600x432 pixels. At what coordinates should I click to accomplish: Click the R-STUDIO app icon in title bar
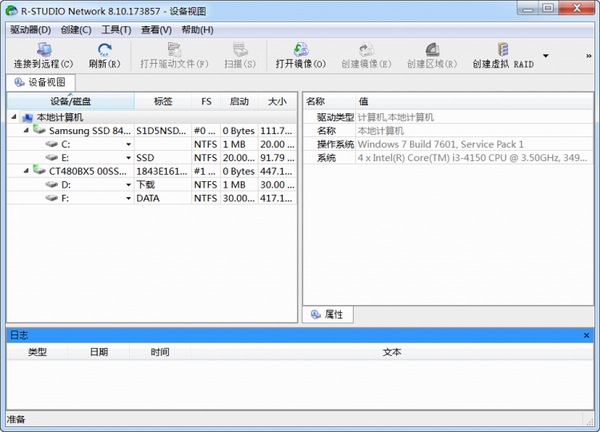[x=12, y=11]
